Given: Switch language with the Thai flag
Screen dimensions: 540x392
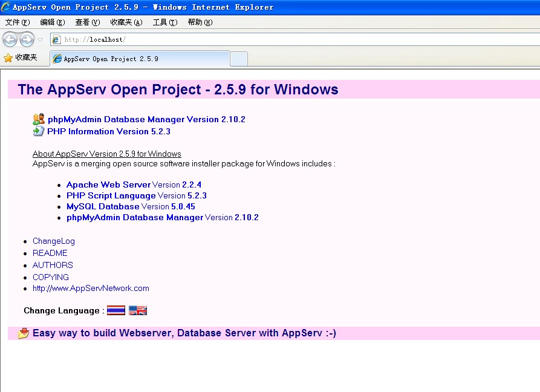Looking at the screenshot, I should click(116, 310).
